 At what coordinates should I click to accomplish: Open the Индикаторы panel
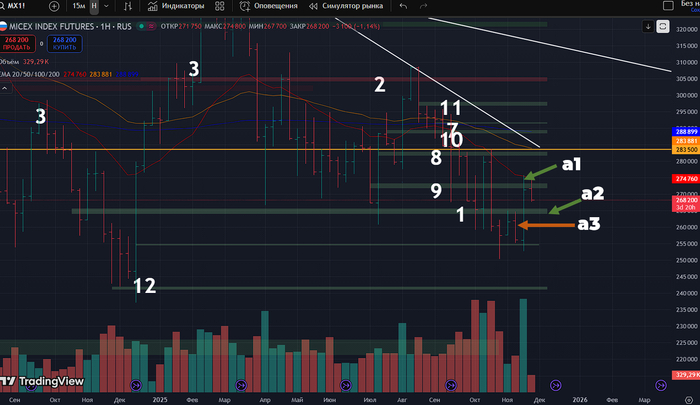pyautogui.click(x=176, y=6)
